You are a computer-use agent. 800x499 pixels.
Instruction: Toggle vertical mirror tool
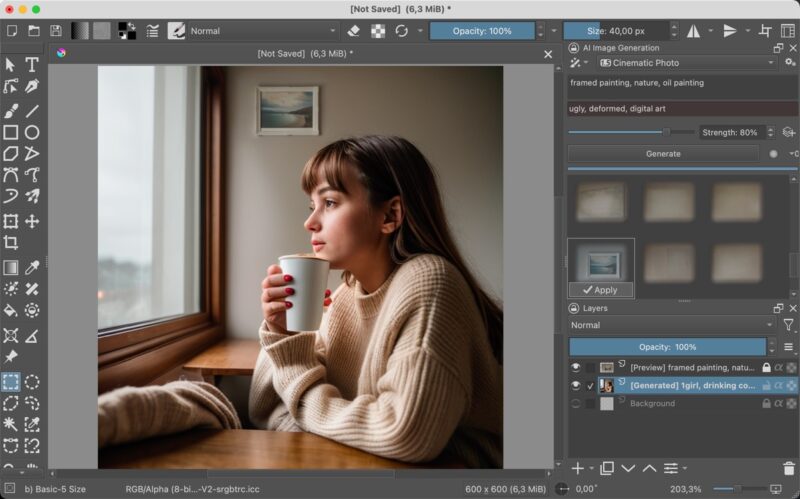(x=730, y=31)
